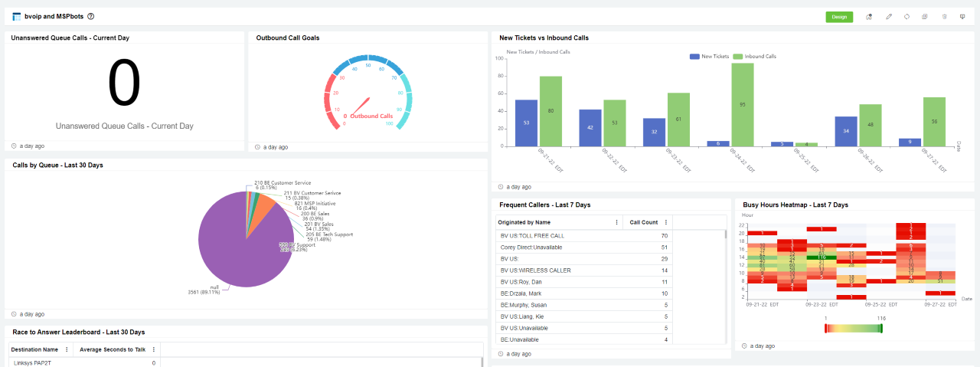980x367 pixels.
Task: Click heatmap legend maximum handle at 116
Action: coord(881,328)
